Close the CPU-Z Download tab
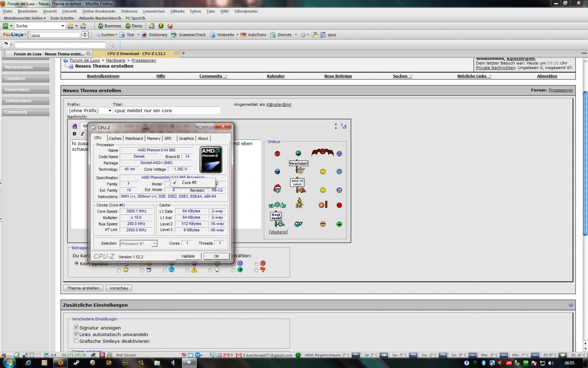 click(176, 53)
